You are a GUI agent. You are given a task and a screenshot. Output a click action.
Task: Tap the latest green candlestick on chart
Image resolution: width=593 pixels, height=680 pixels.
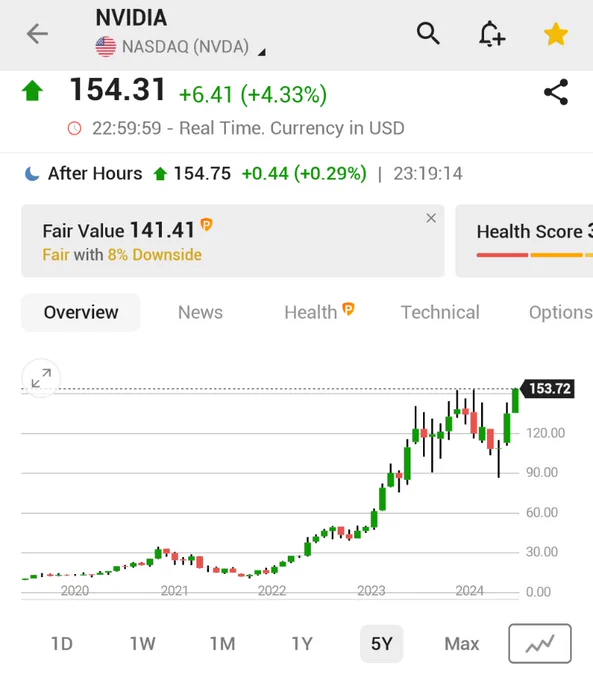515,400
